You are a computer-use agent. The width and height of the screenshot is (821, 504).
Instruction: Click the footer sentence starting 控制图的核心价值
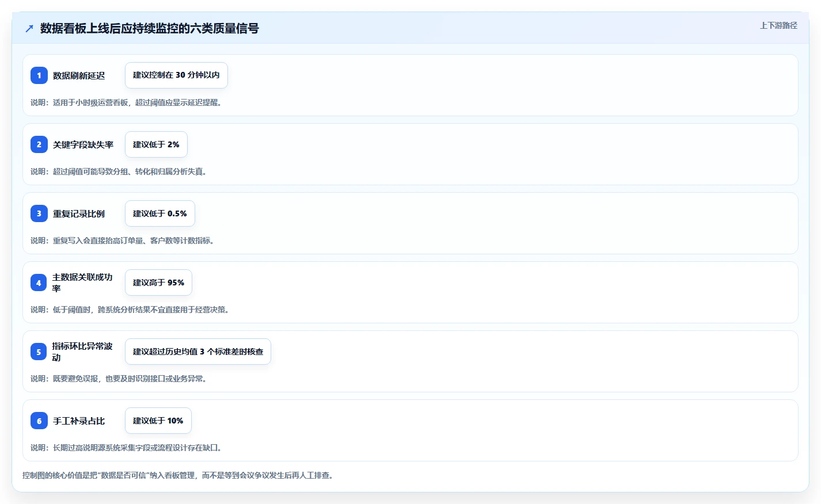[178, 475]
